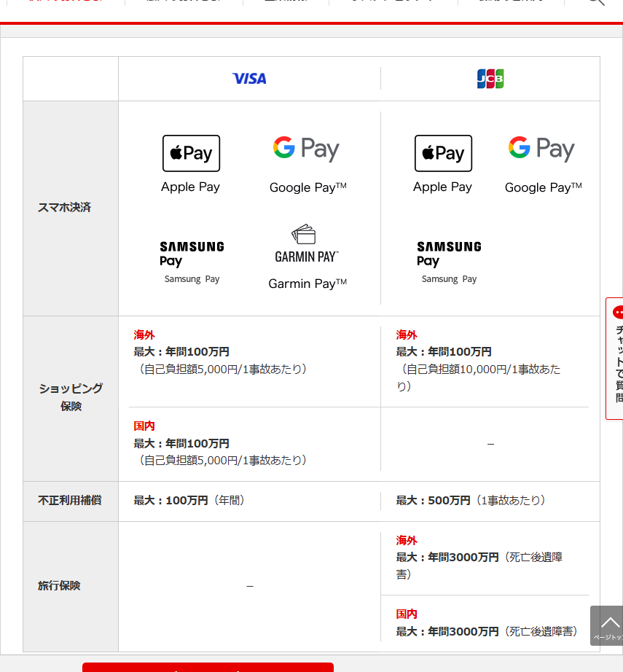Click the Samsung Pay logo under JCB

pos(449,254)
